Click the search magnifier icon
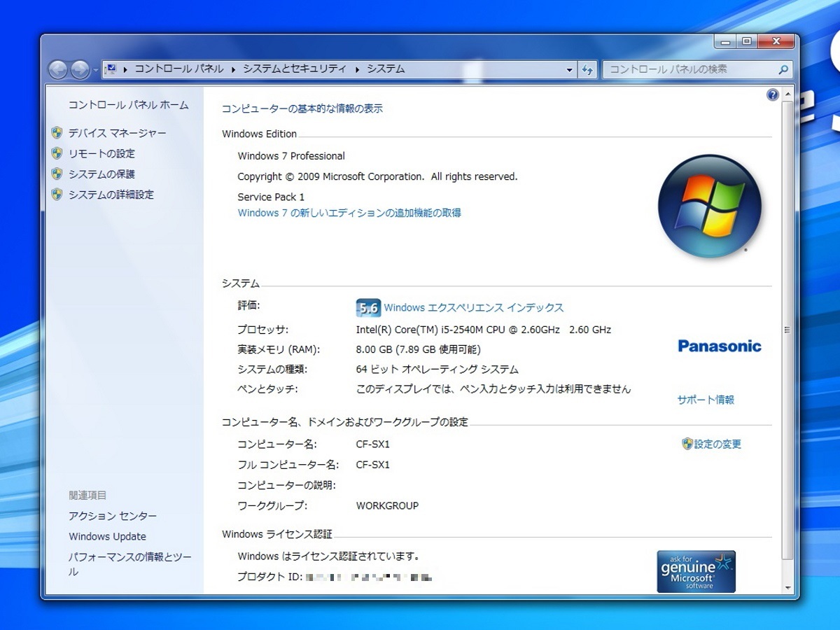840x630 pixels. (x=784, y=69)
